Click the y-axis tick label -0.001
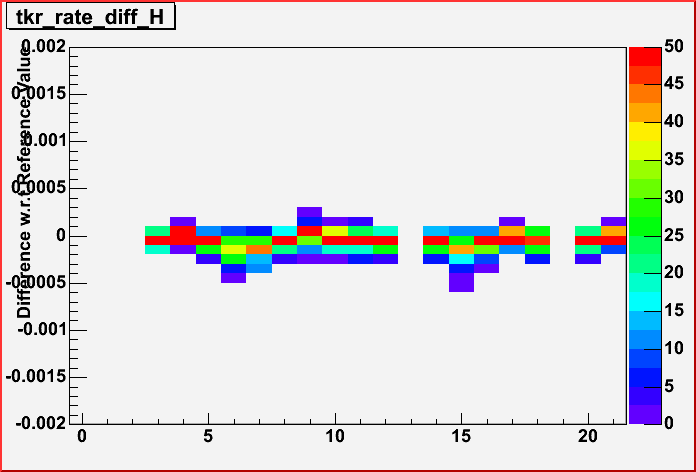This screenshot has width=696, height=472. click(x=38, y=329)
